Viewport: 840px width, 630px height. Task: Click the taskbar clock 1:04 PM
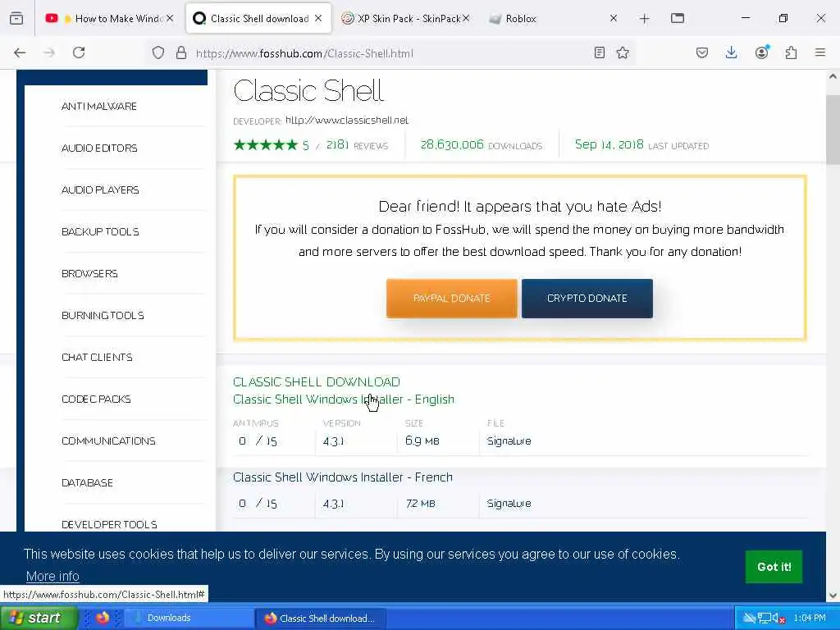pyautogui.click(x=809, y=619)
